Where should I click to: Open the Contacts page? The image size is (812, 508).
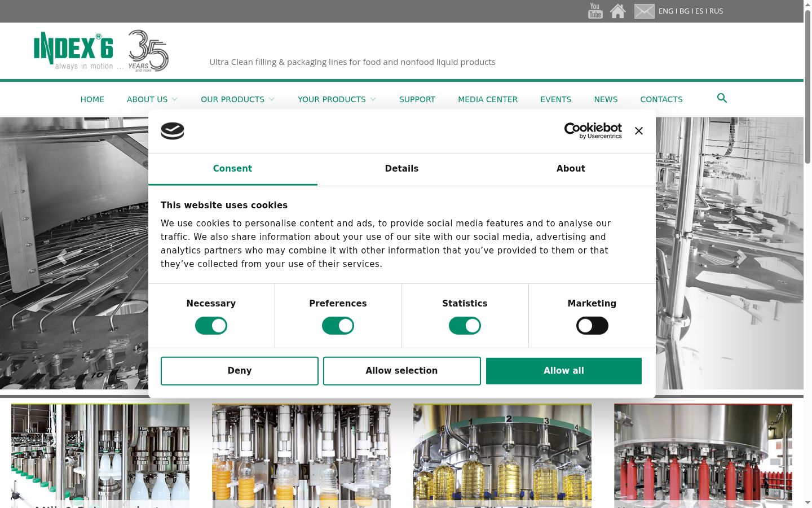pos(661,99)
